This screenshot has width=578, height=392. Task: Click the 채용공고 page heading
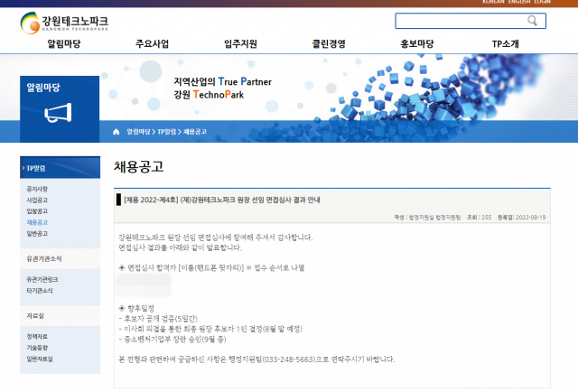coord(138,167)
